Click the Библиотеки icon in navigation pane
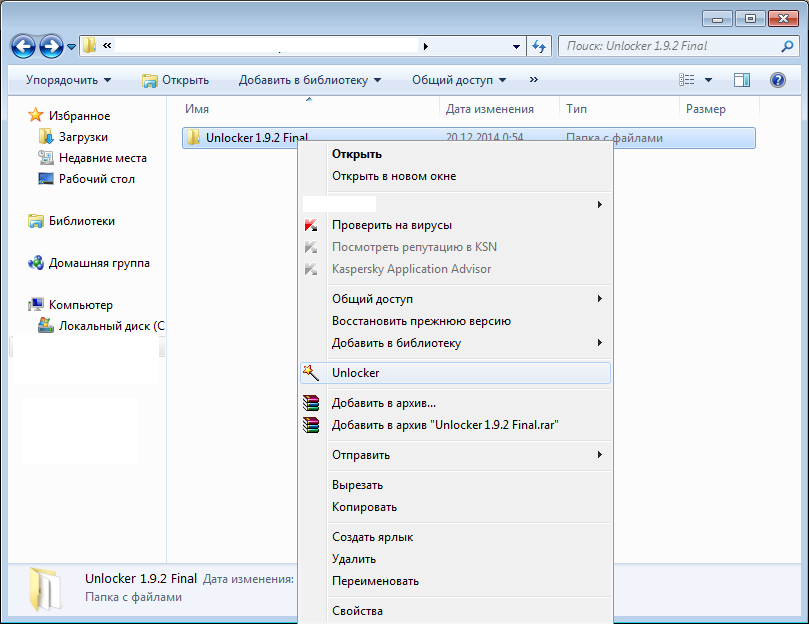Viewport: 809px width, 624px height. tap(36, 221)
